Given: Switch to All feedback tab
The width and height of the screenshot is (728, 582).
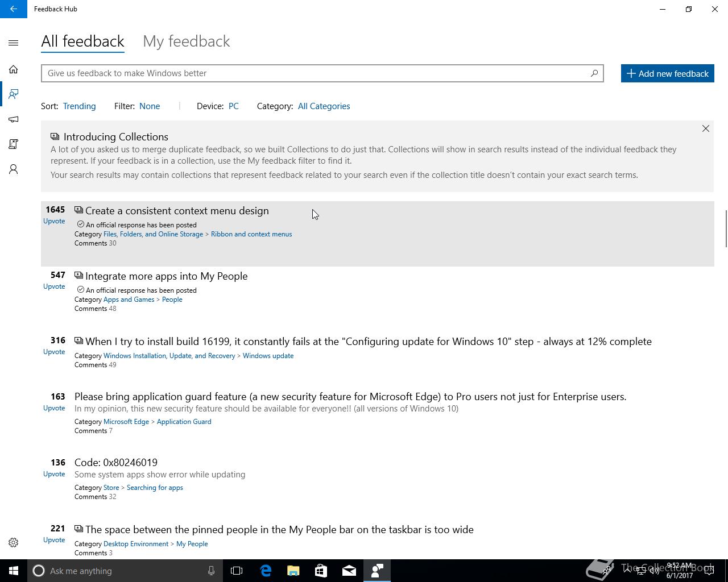Looking at the screenshot, I should [82, 41].
